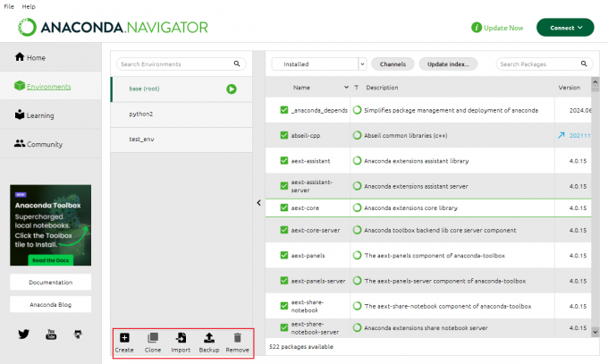Click the search icon in Search Packages
608x364 pixels.
pos(584,63)
